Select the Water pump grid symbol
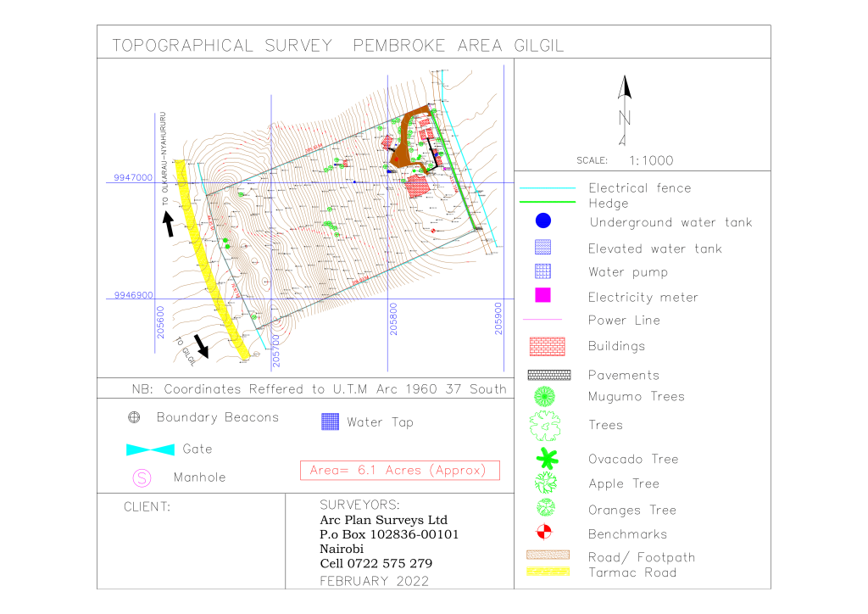868x614 pixels. [542, 271]
